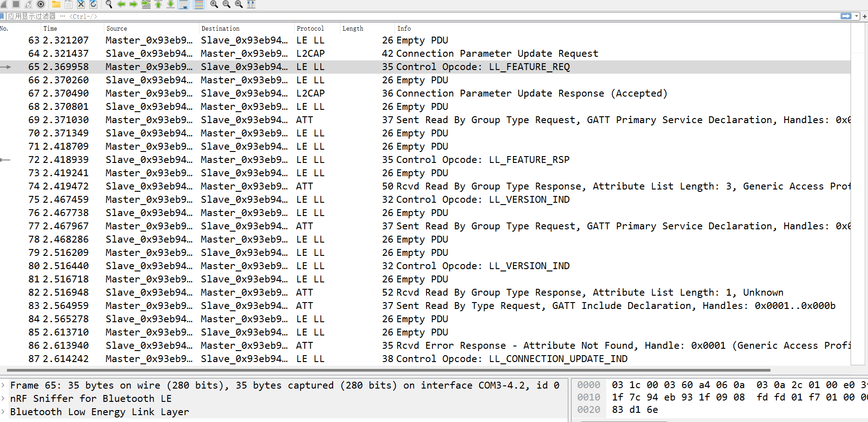Toggle packet list colorization
This screenshot has width=868, height=422.
click(199, 4)
